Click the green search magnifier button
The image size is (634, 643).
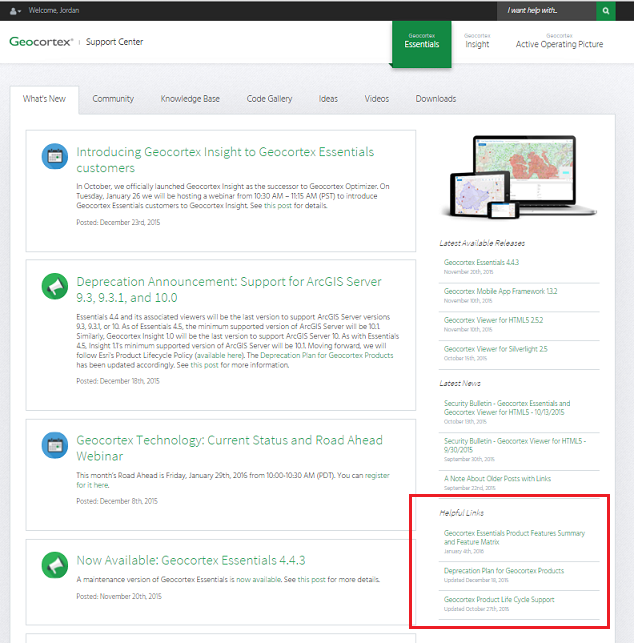point(605,11)
